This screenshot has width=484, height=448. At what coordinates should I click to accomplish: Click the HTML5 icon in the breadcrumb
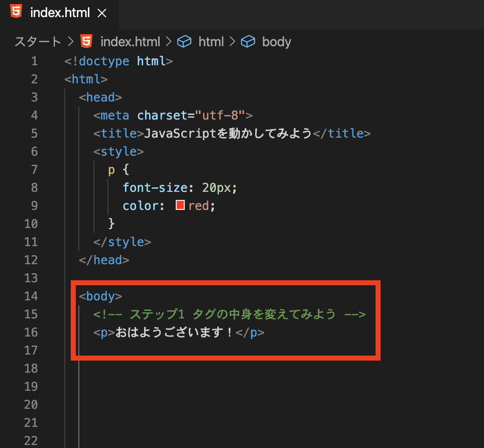[86, 41]
